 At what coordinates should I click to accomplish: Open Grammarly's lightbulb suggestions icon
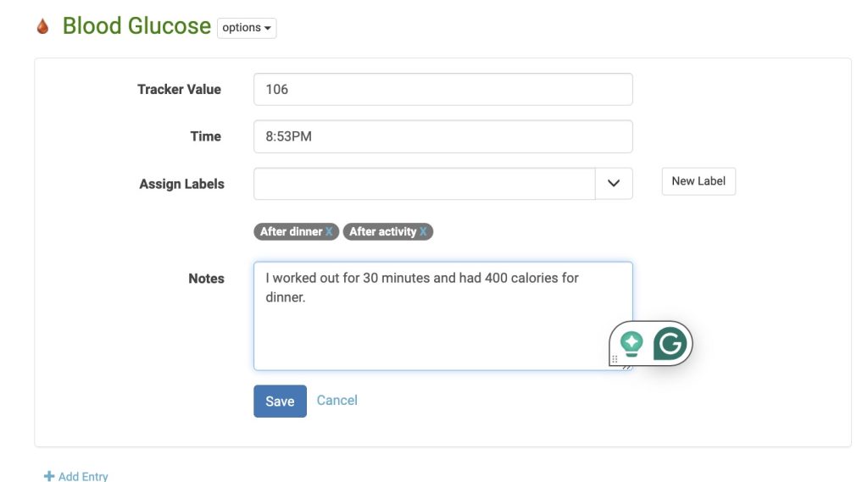pos(632,343)
